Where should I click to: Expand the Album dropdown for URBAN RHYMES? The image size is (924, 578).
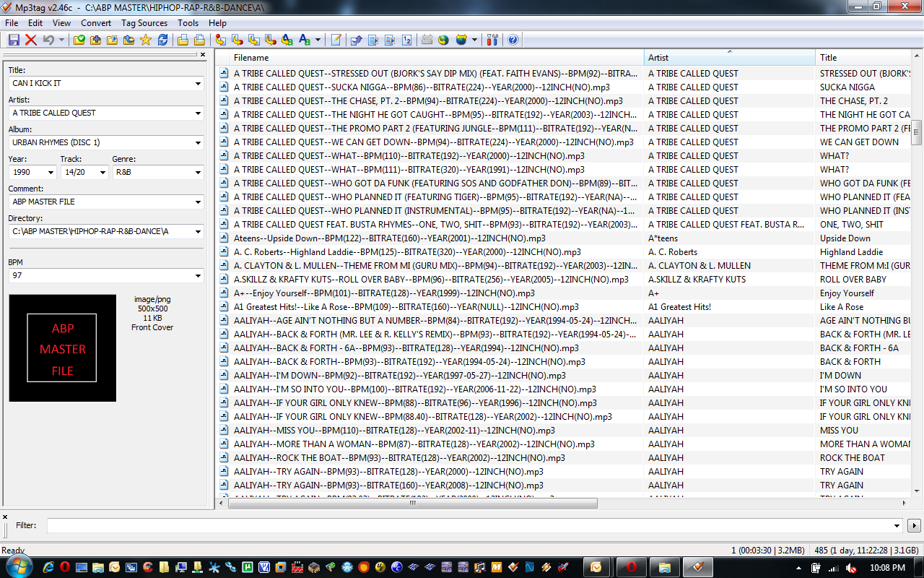tap(198, 143)
